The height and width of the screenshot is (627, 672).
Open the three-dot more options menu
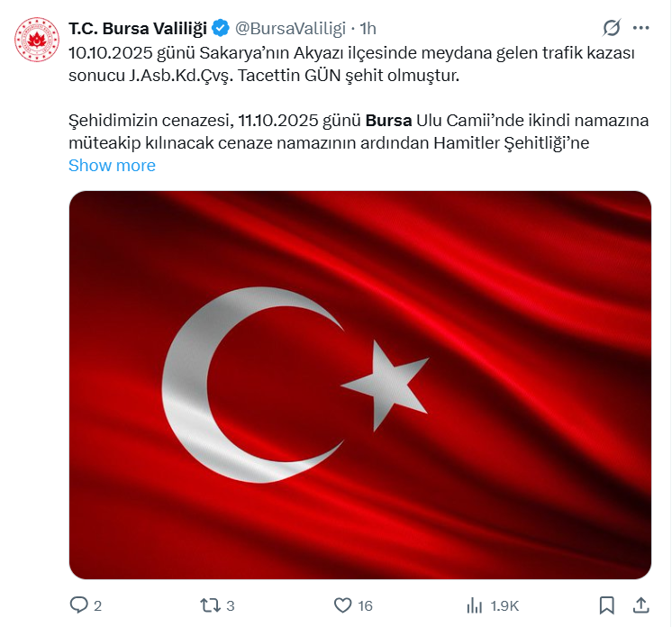click(x=641, y=27)
